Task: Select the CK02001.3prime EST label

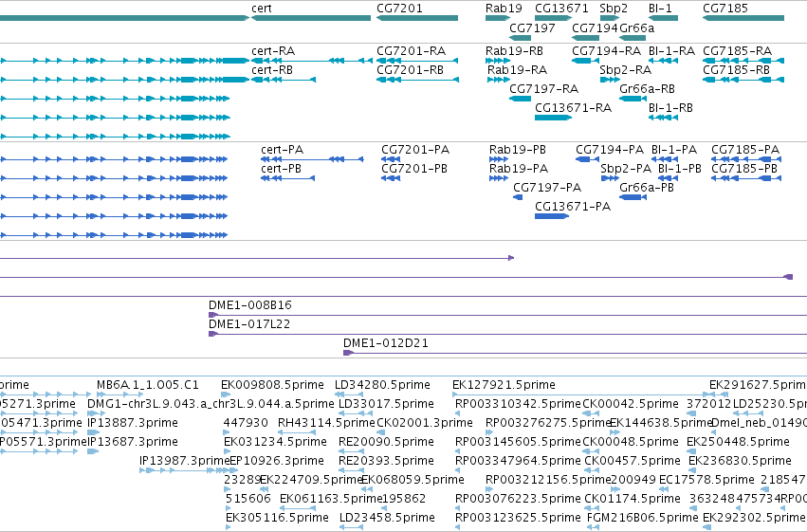Action: 425,423
